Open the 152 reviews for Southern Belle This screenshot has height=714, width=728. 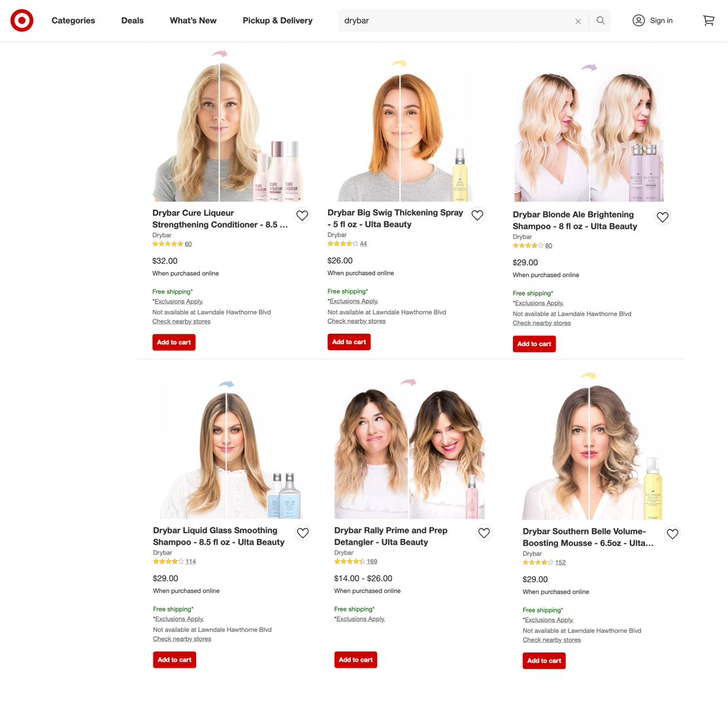tap(560, 562)
